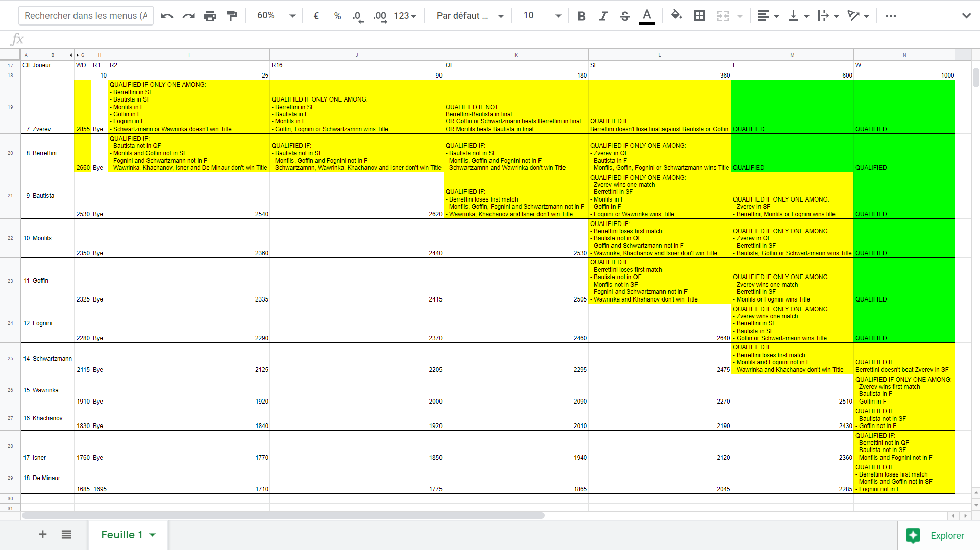Open the text color picker

tap(647, 16)
